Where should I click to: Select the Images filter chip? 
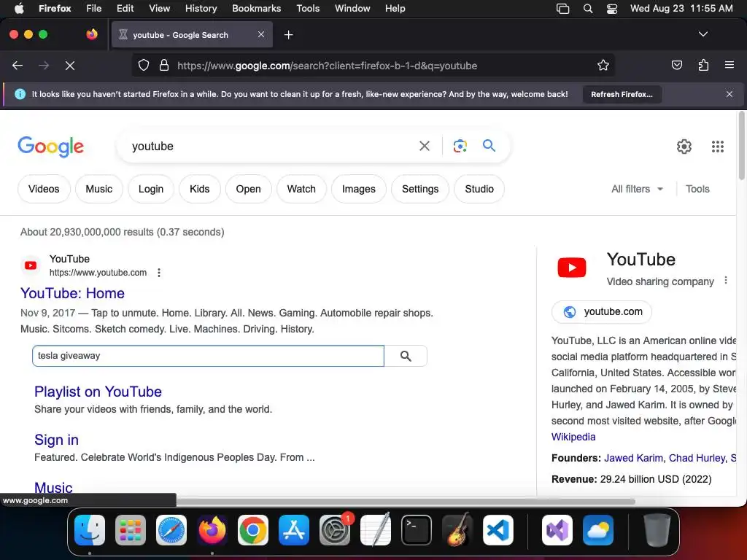(359, 189)
